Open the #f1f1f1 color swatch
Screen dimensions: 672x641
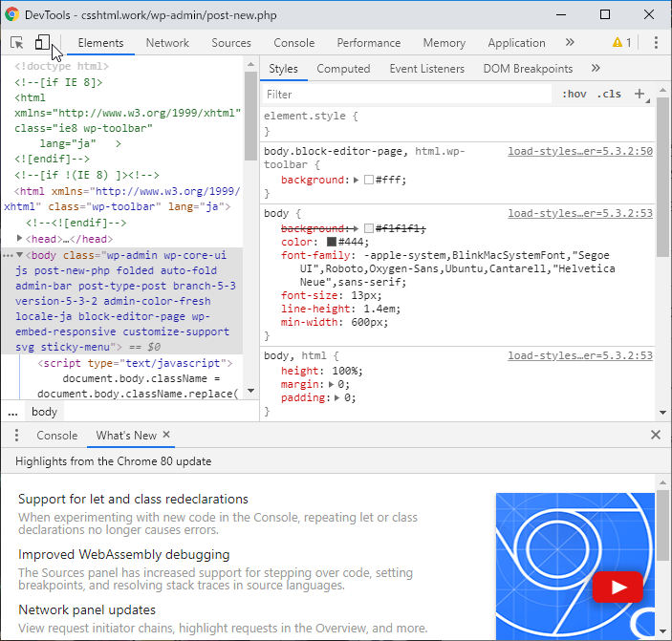[x=369, y=228]
